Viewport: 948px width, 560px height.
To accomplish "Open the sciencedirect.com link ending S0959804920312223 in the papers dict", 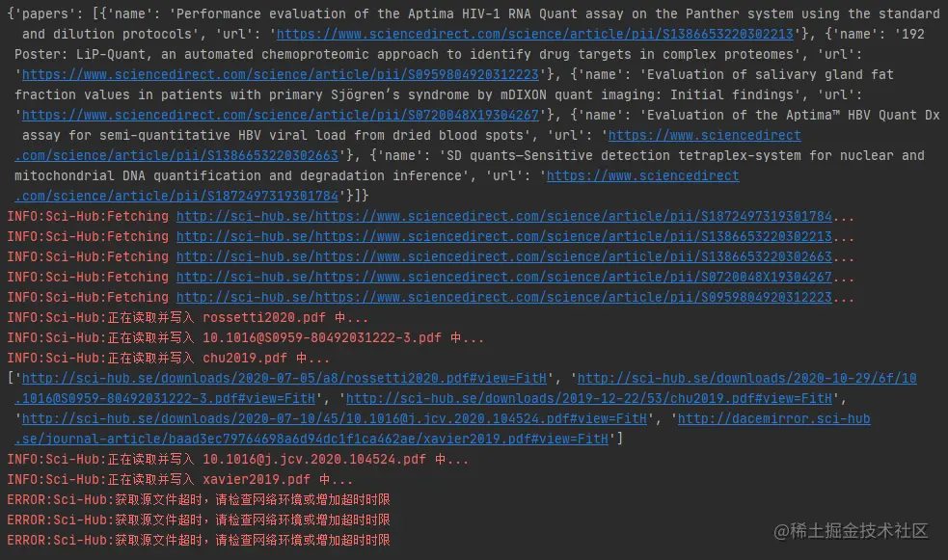I will (x=281, y=75).
